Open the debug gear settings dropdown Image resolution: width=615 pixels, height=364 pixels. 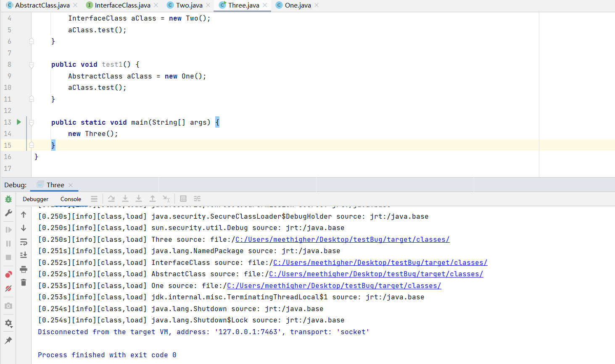click(x=8, y=323)
